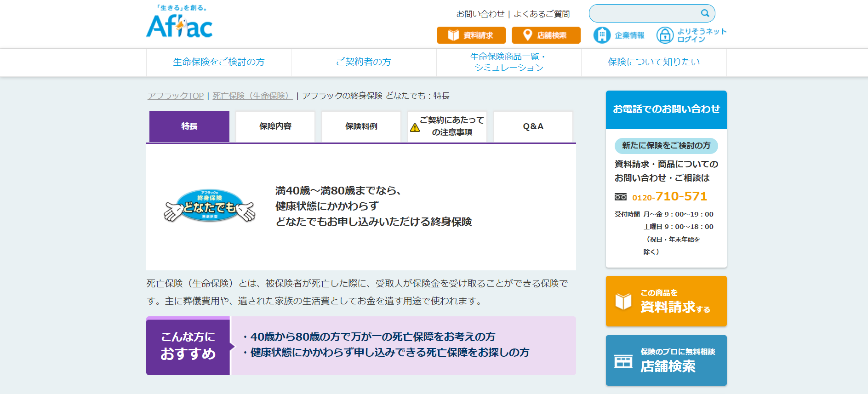Click 新たに保険をご検討の方 label
The width and height of the screenshot is (868, 394).
pos(666,146)
